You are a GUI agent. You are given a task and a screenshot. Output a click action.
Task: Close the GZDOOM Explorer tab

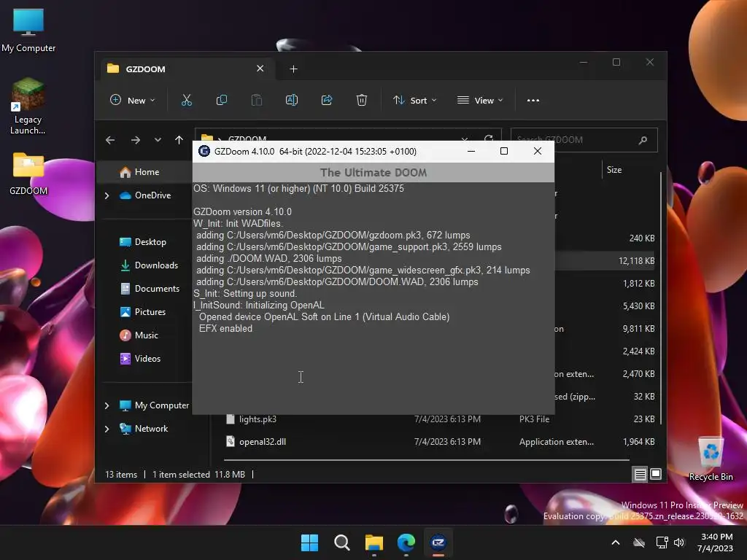(x=260, y=69)
